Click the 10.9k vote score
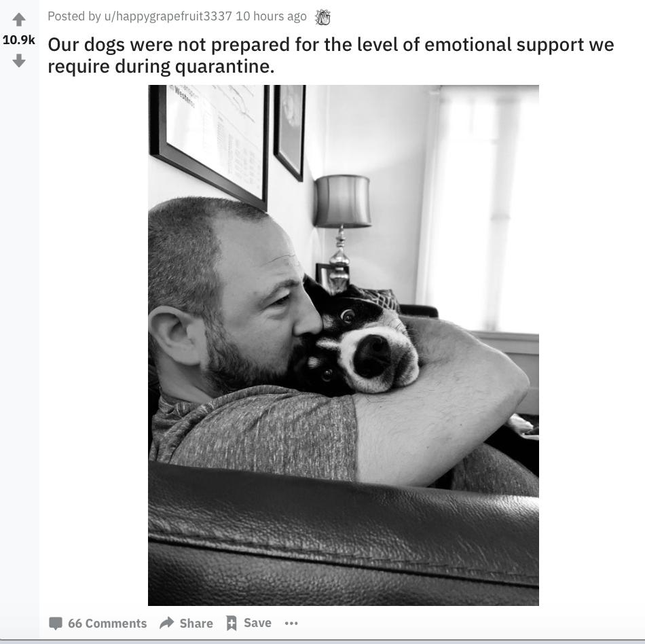This screenshot has width=645, height=644. coord(19,40)
